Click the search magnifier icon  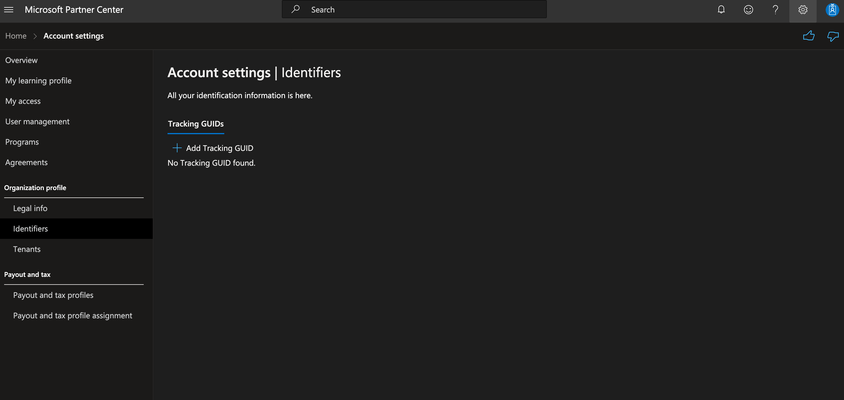[x=296, y=10]
